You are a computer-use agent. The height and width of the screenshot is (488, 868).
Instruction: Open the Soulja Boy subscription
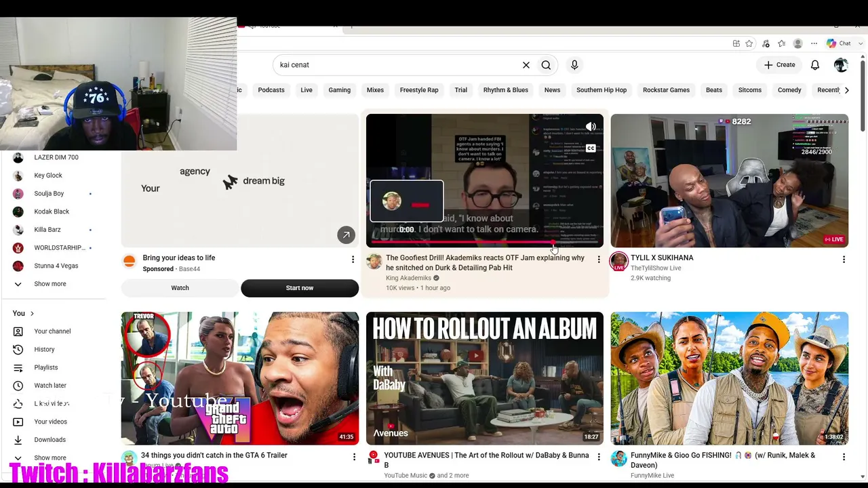point(49,194)
